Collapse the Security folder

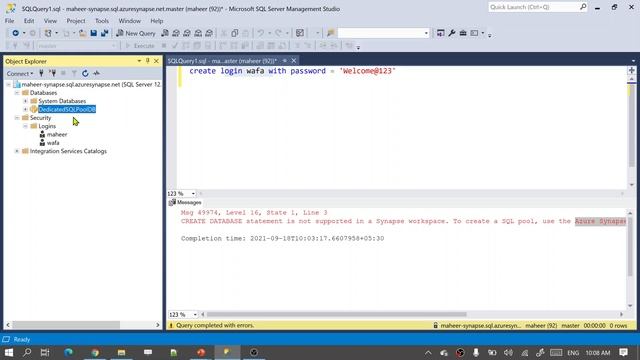click(x=17, y=118)
